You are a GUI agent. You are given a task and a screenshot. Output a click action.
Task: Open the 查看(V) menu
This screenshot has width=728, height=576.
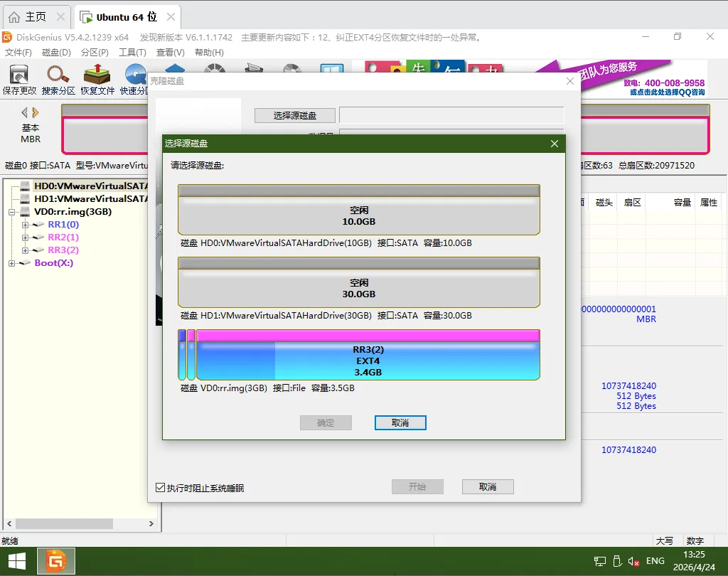[171, 53]
